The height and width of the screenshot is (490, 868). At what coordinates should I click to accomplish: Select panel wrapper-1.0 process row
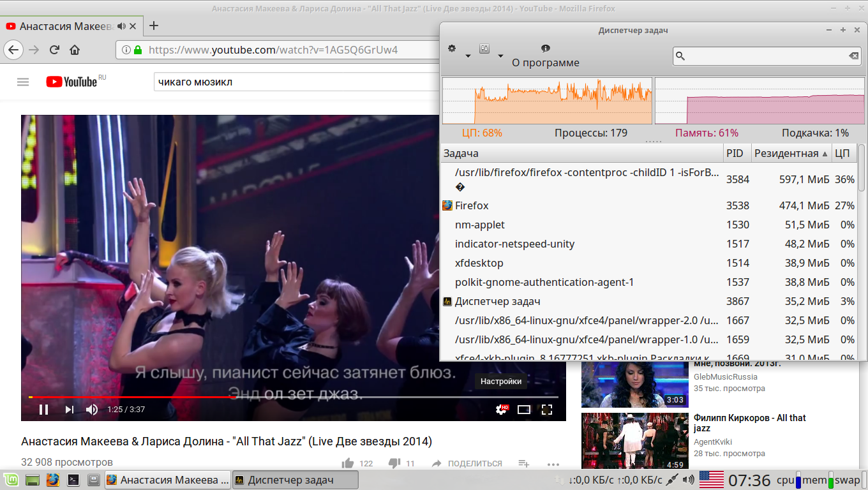tap(648, 339)
